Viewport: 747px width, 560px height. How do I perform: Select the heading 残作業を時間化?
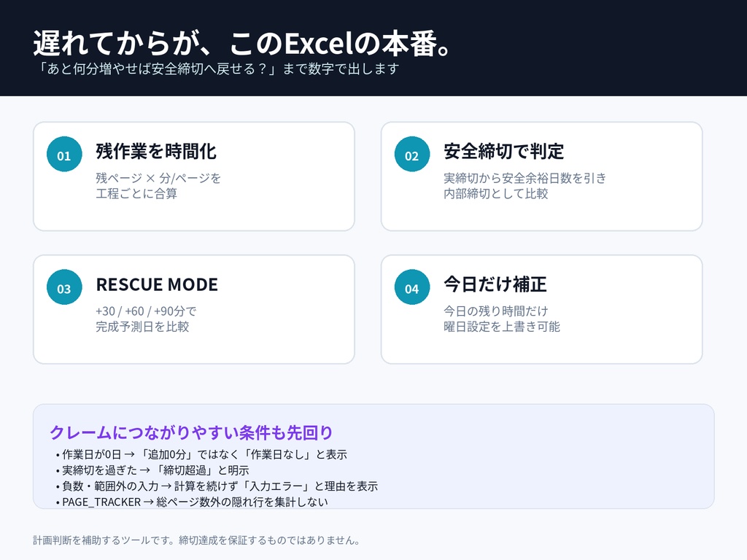coord(156,152)
